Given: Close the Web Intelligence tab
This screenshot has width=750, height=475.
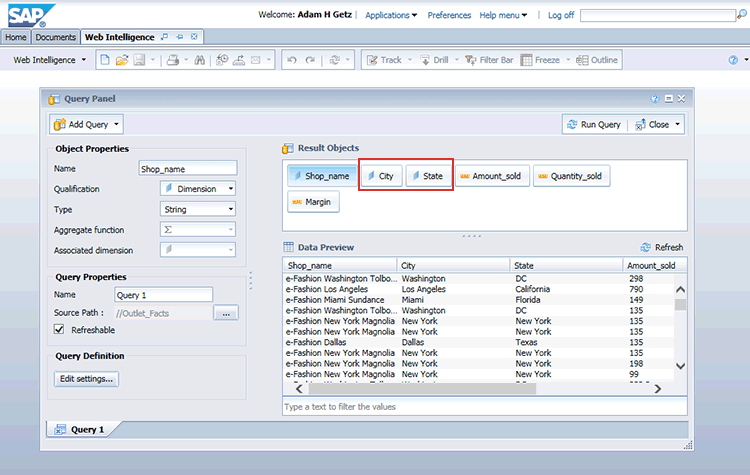Looking at the screenshot, I should click(x=194, y=37).
